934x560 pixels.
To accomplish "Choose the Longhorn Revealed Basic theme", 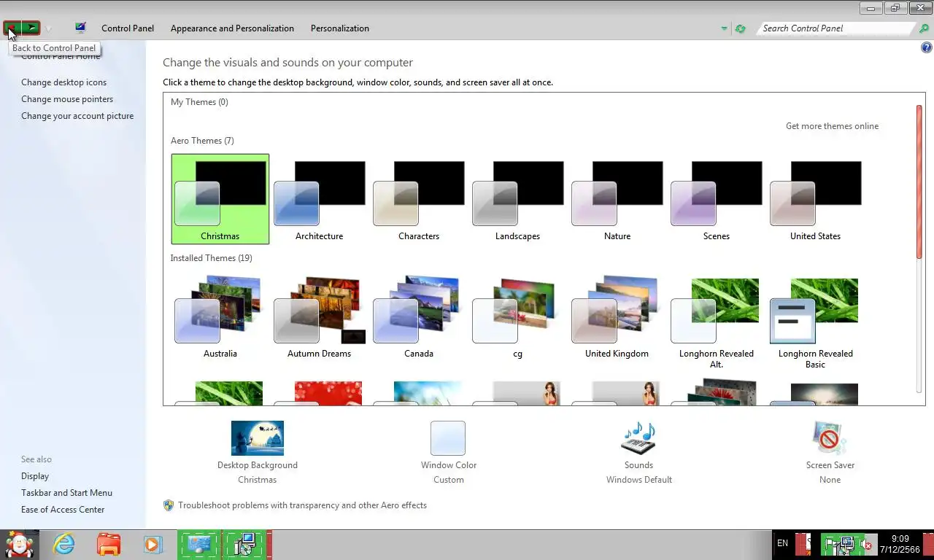I will coord(816,322).
